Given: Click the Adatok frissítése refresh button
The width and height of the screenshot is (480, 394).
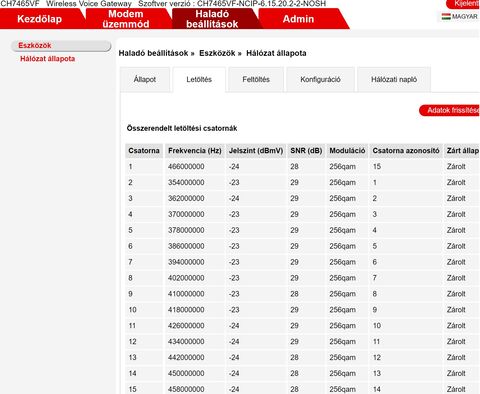Looking at the screenshot, I should [449, 110].
